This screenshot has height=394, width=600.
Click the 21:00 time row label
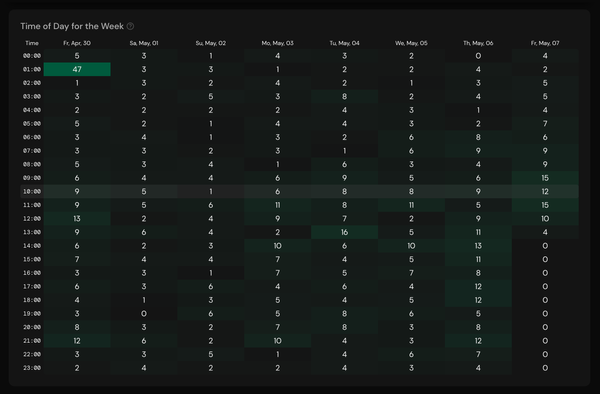click(32, 341)
